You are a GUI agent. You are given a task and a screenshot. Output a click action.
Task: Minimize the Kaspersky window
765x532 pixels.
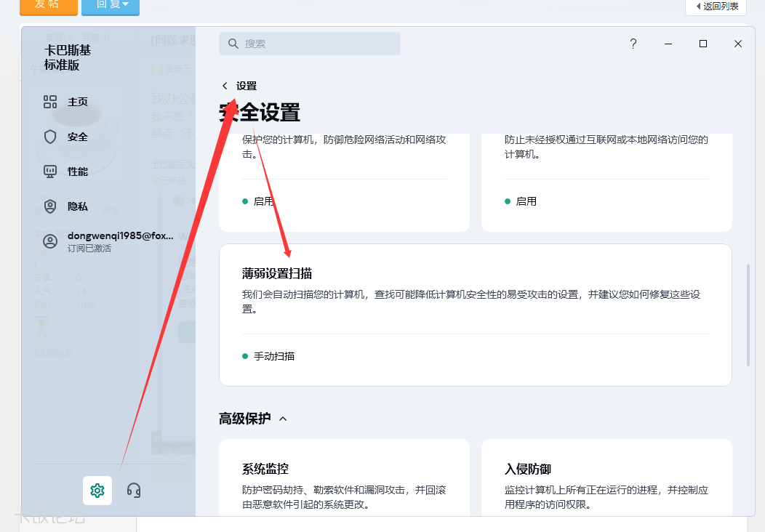(x=668, y=44)
